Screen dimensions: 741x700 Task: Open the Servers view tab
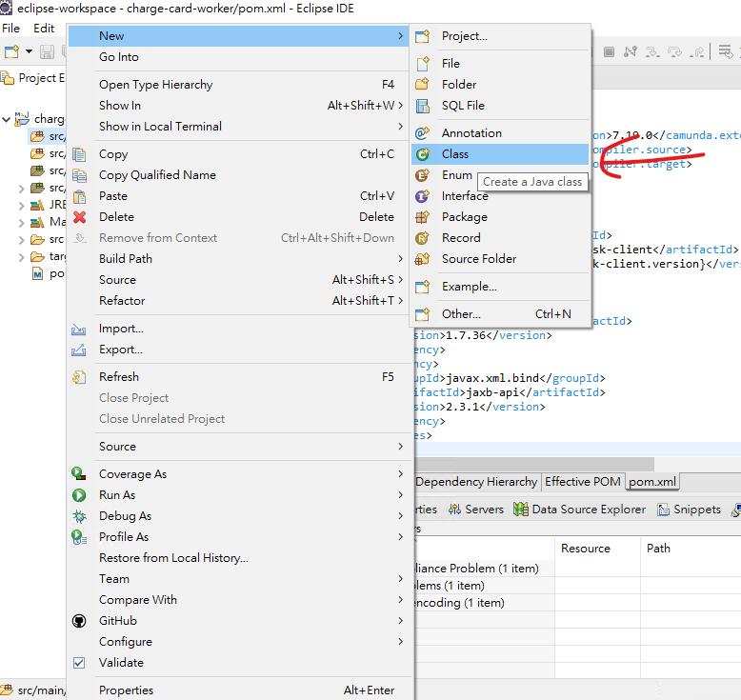point(476,510)
